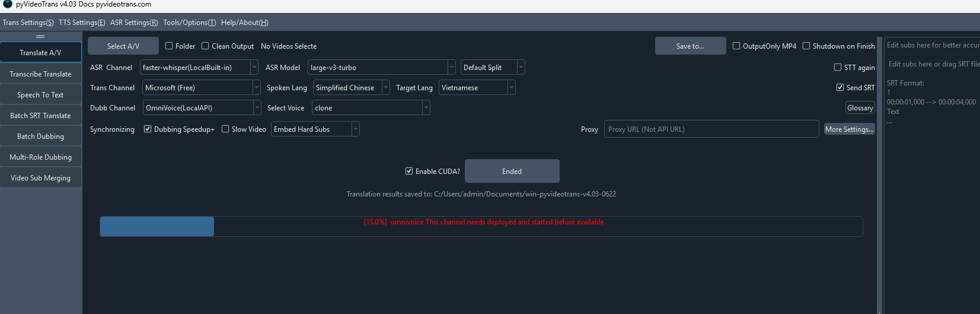Expand the Embed Hard Subs dropdown
980x314 pixels.
pos(315,129)
